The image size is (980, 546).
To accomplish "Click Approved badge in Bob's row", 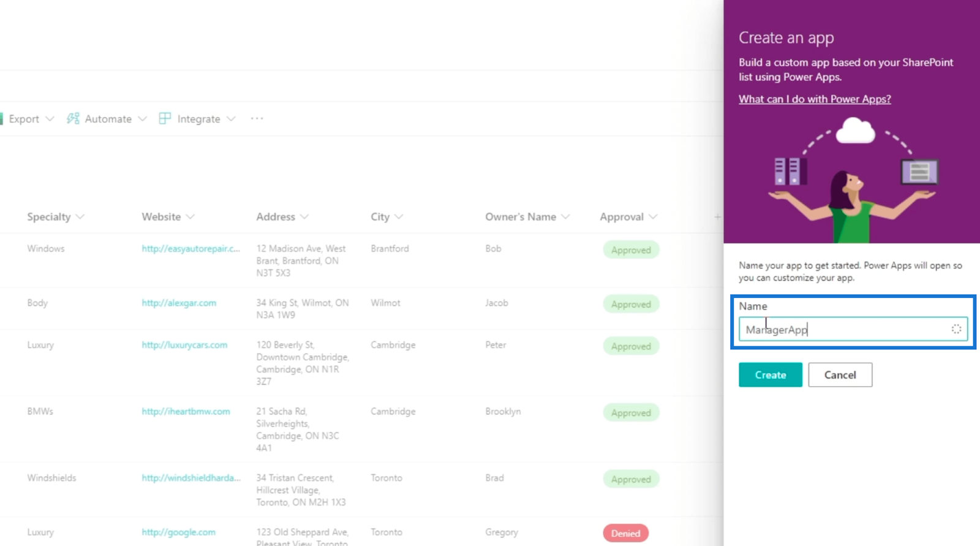I will [x=631, y=250].
